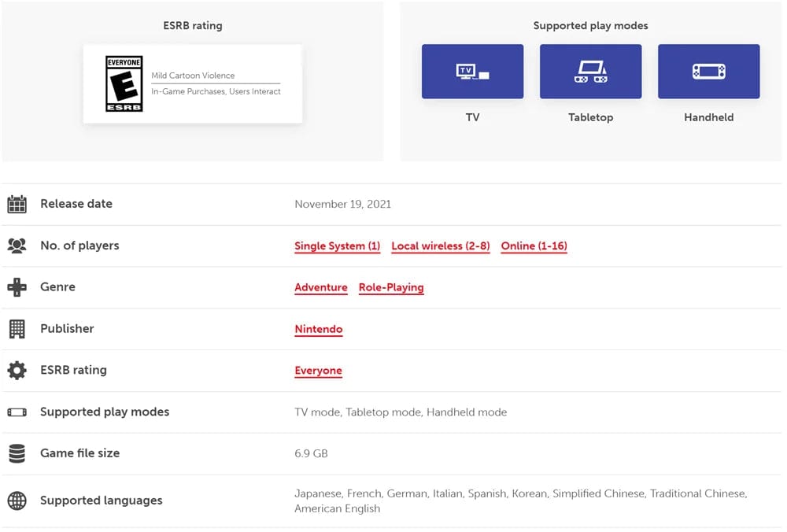Select the Tabletop play mode tile
Viewport: 787px width, 532px height.
[x=590, y=72]
